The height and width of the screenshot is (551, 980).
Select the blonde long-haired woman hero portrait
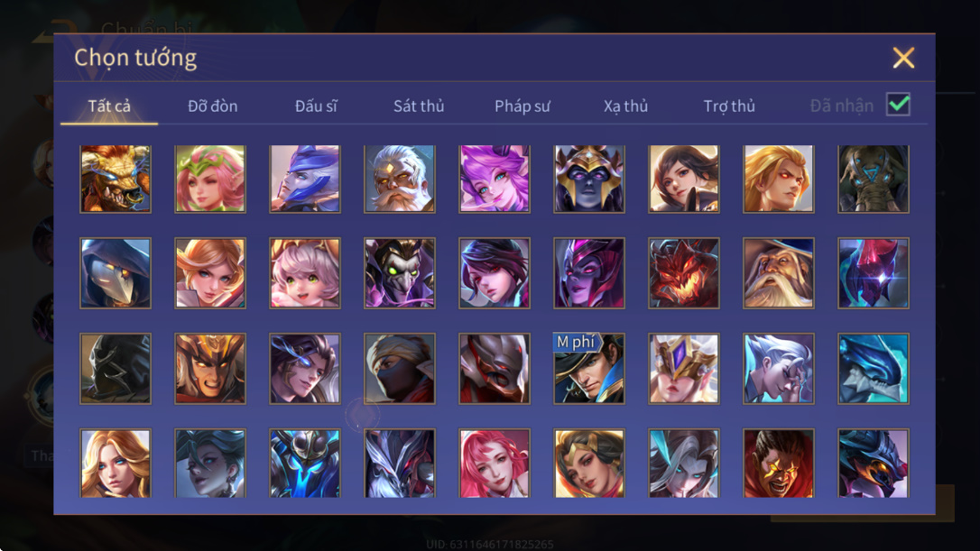[x=115, y=463]
